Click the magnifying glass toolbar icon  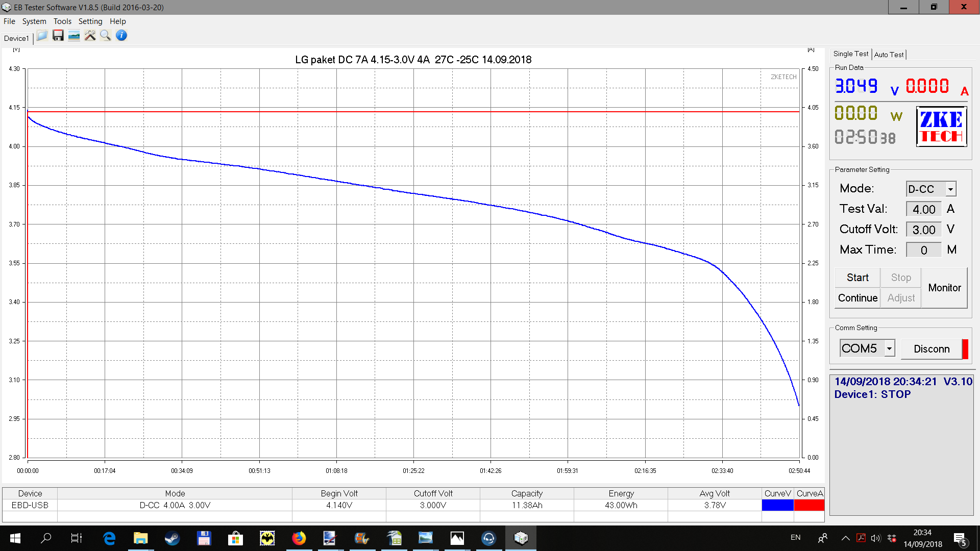coord(106,36)
